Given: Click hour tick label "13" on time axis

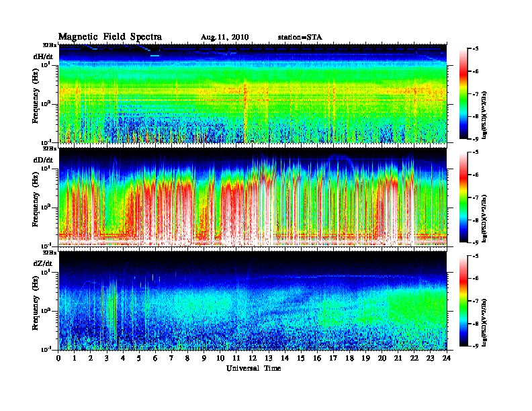Looking at the screenshot, I should 269,358.
